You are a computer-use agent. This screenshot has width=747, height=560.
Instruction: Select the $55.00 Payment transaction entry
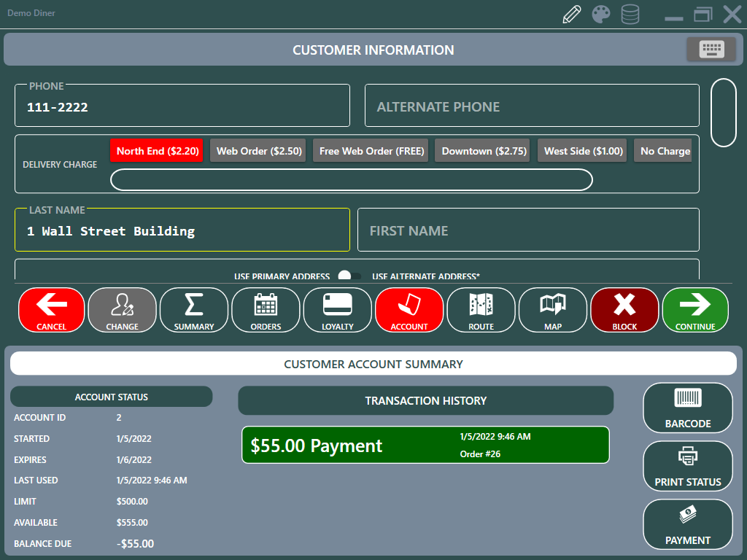pyautogui.click(x=425, y=445)
